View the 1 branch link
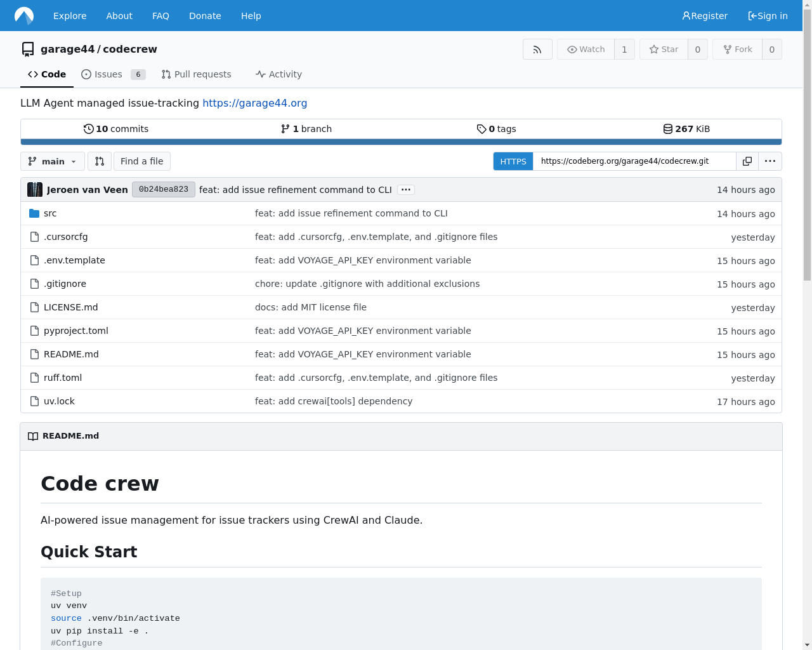Image resolution: width=812 pixels, height=650 pixels. [306, 129]
